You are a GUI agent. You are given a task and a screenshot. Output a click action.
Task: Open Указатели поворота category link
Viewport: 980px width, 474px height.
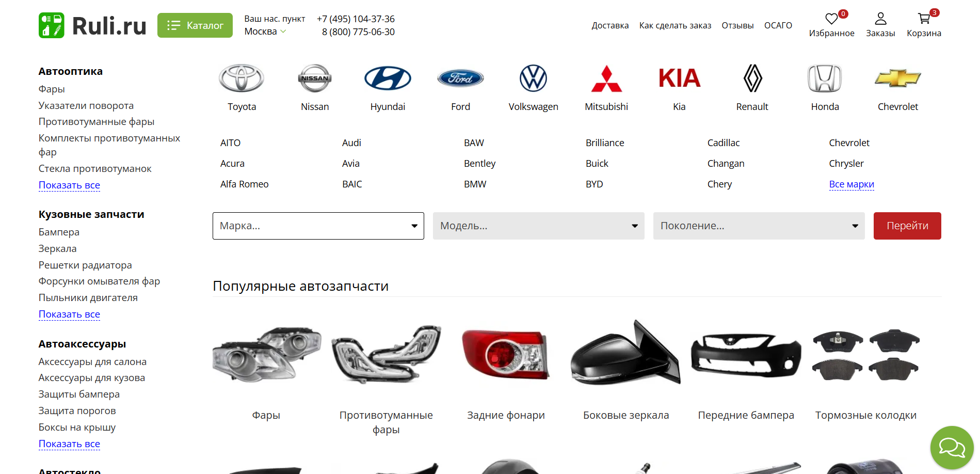click(x=86, y=105)
